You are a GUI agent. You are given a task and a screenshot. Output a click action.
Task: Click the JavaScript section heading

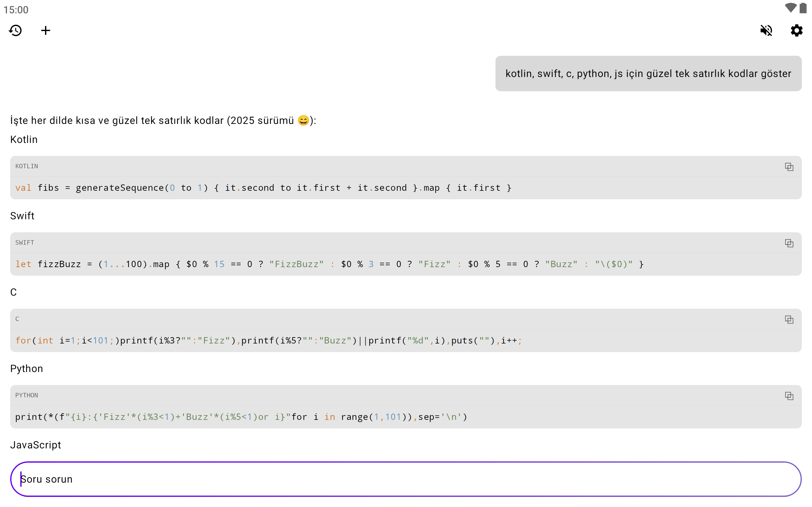[36, 445]
